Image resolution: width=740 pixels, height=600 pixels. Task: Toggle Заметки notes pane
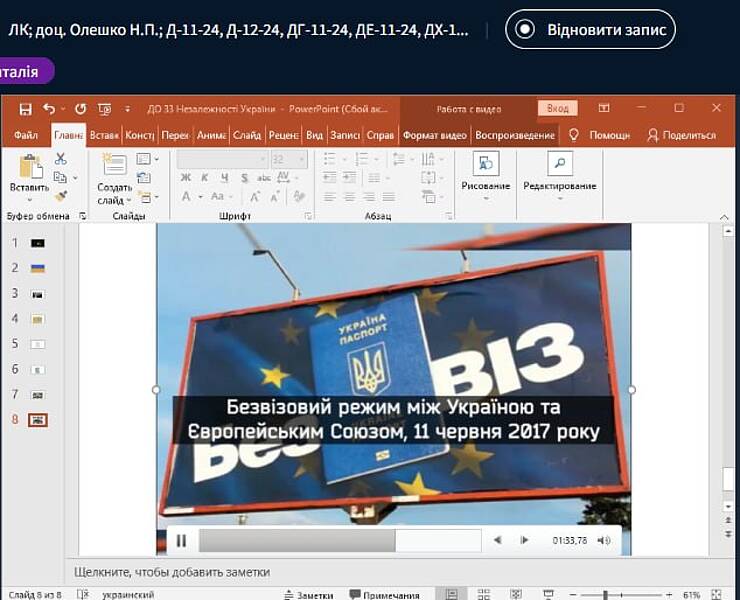coord(309,595)
